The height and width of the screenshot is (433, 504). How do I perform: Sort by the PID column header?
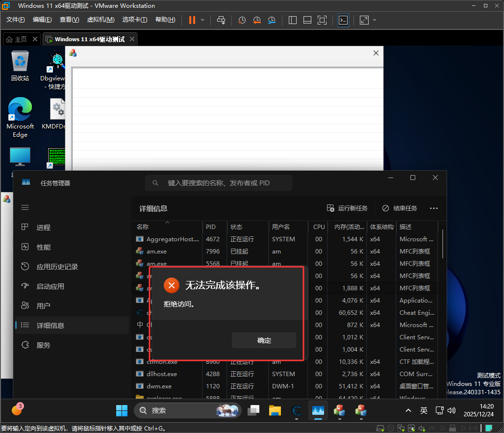coord(215,227)
